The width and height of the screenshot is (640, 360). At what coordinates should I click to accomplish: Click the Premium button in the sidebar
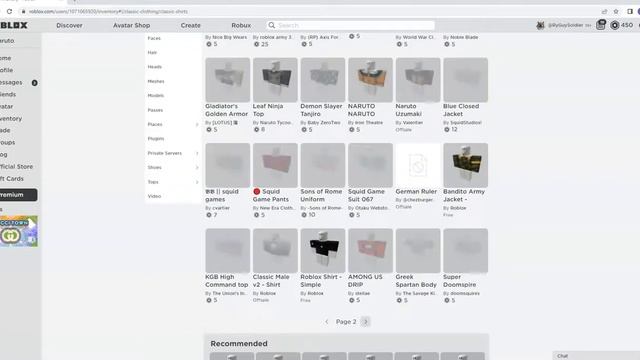pyautogui.click(x=18, y=195)
